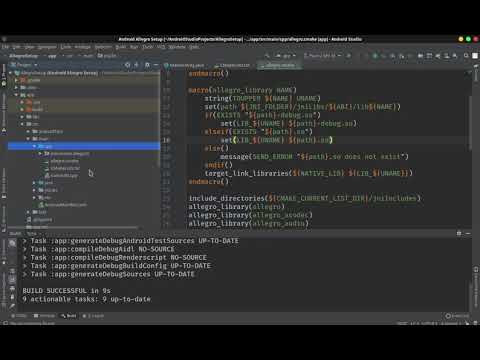This screenshot has height=360, width=480.
Task: Open the Event Log button
Action: pos(457,315)
